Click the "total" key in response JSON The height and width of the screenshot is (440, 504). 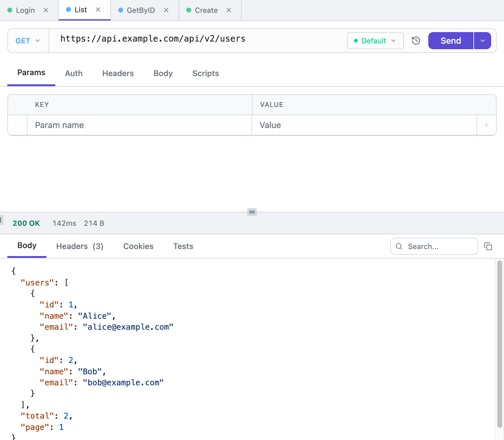tap(37, 416)
